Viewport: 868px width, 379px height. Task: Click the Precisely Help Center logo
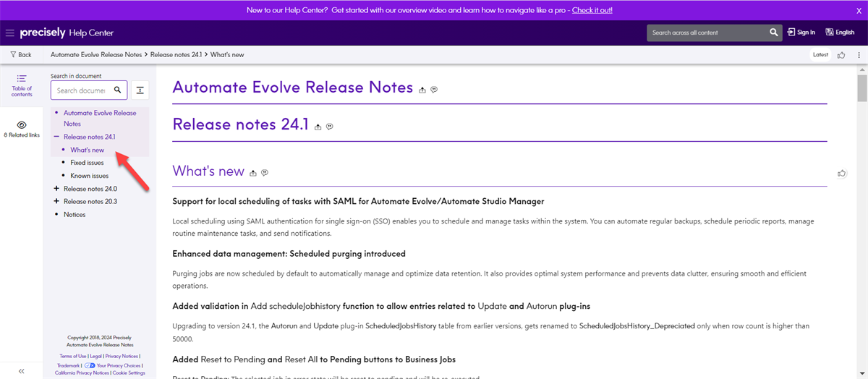coord(67,33)
